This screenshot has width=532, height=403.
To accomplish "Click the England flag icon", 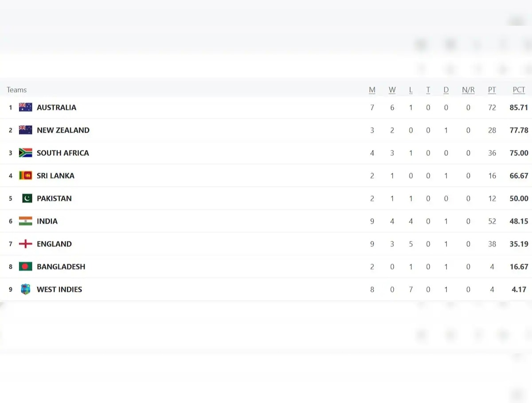I will pos(26,244).
